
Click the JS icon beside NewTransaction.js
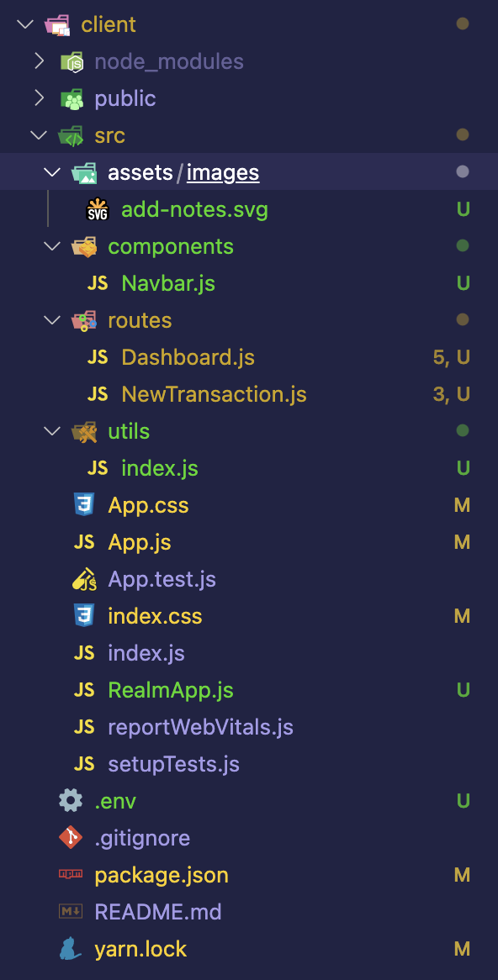click(98, 394)
